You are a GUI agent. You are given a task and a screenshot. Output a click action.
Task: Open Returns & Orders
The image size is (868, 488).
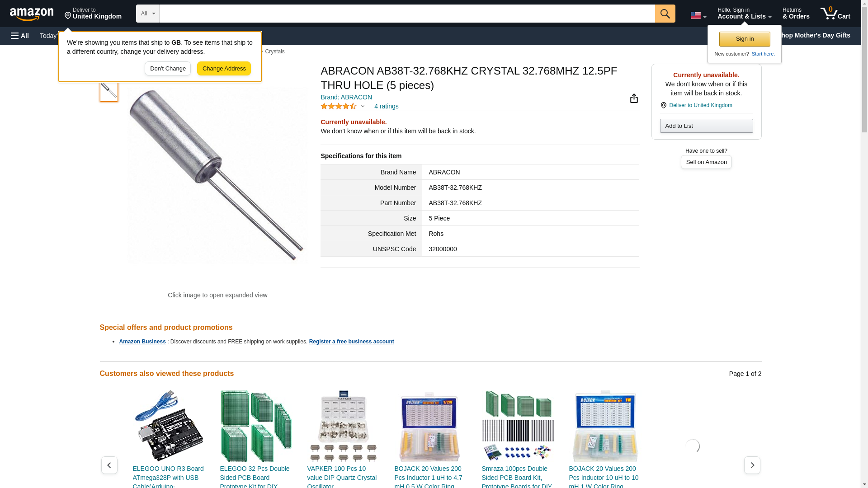click(796, 14)
